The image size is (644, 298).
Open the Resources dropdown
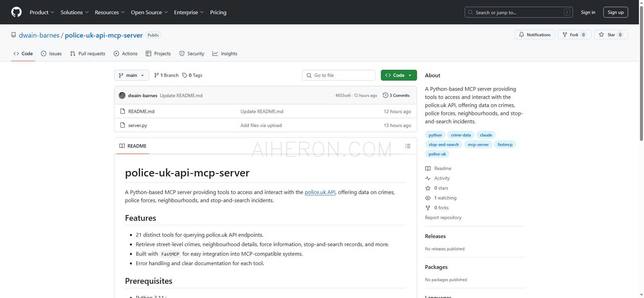pyautogui.click(x=110, y=12)
